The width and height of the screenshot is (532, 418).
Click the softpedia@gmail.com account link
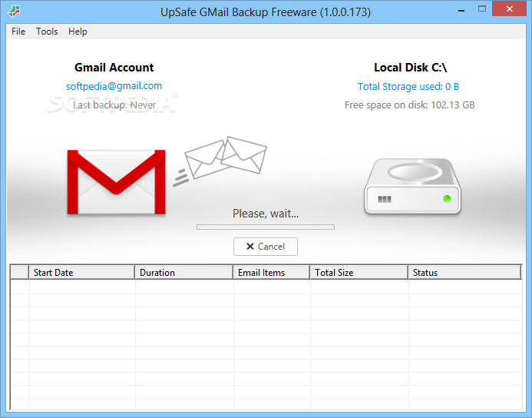tap(114, 86)
